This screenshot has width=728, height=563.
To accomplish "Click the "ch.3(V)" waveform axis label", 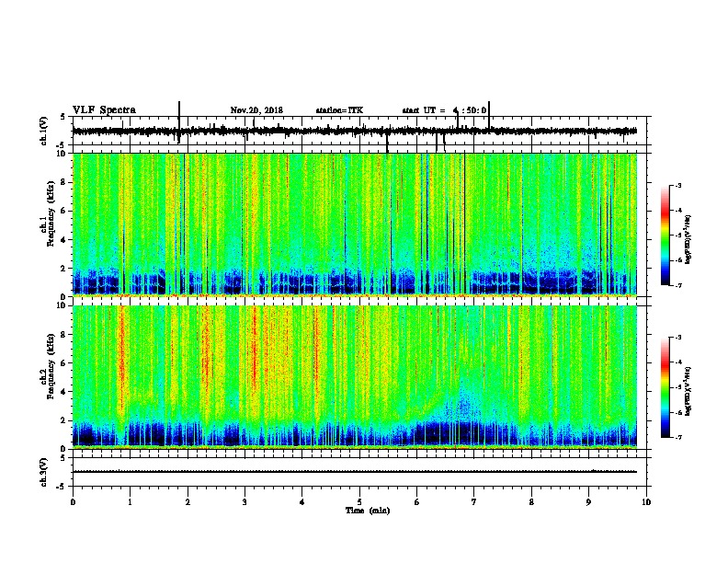I will (44, 472).
